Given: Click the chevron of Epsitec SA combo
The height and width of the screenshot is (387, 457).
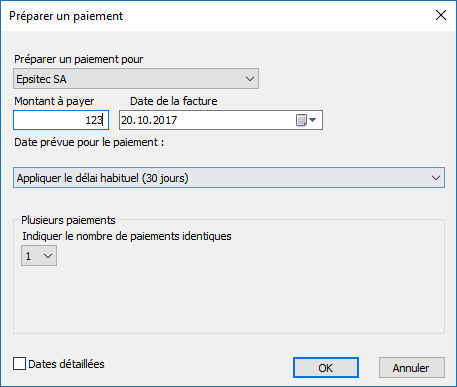Looking at the screenshot, I should 250,79.
